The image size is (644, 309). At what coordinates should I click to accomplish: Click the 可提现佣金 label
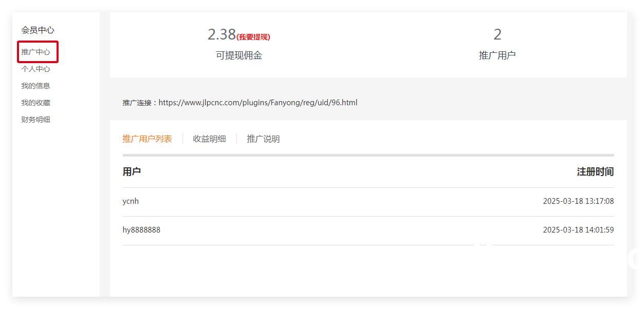click(x=239, y=55)
